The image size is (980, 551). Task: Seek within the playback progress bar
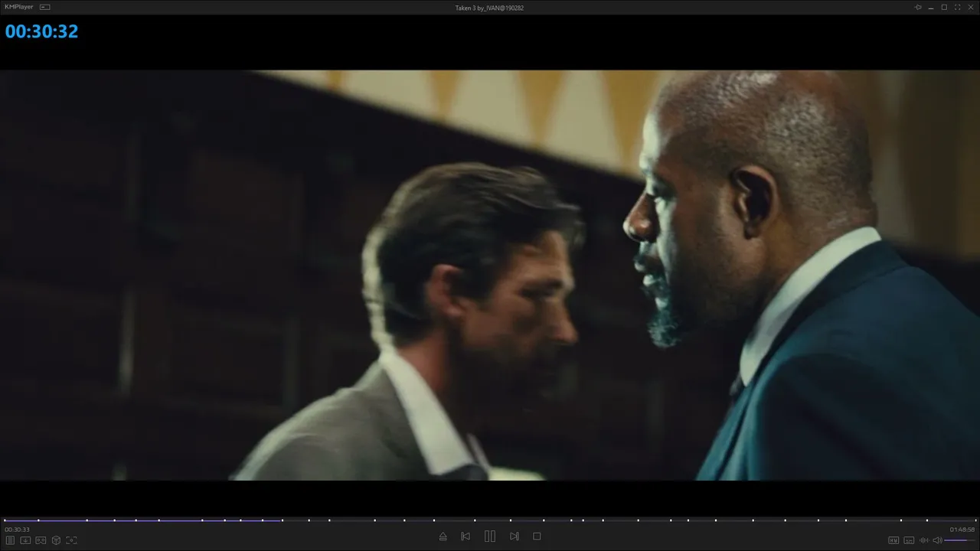click(x=490, y=520)
